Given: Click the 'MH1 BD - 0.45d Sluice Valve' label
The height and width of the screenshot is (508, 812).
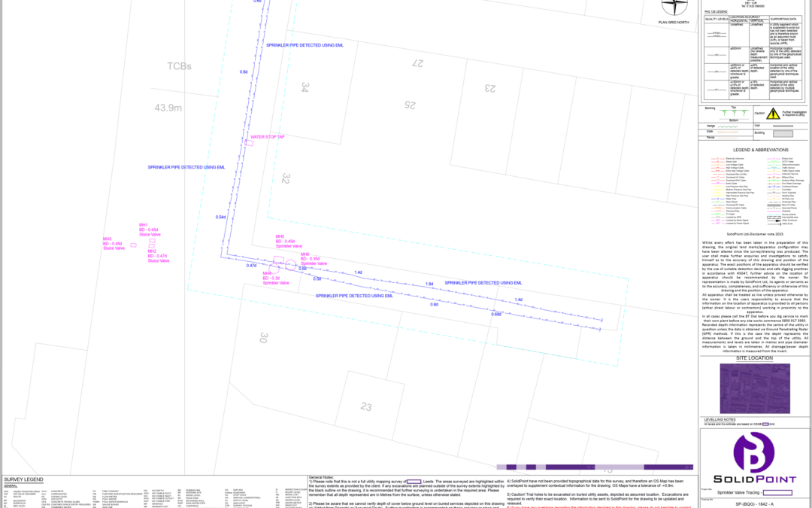Looking at the screenshot, I should pyautogui.click(x=150, y=230).
